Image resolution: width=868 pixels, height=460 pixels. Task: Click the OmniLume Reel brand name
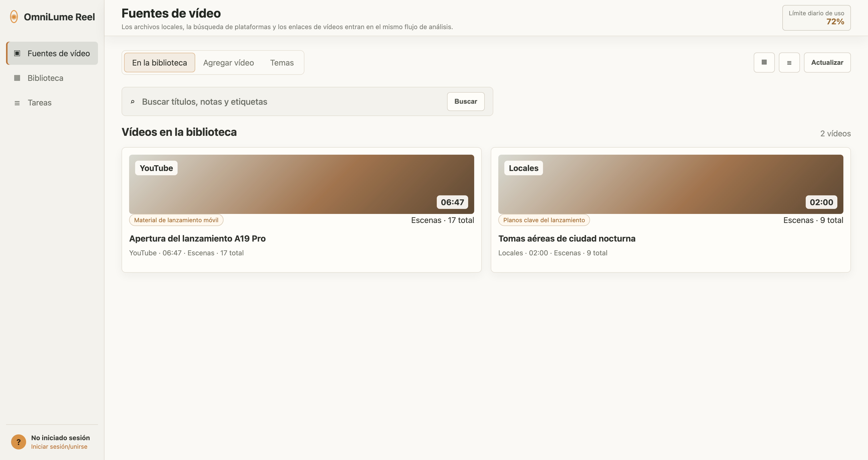tap(59, 17)
